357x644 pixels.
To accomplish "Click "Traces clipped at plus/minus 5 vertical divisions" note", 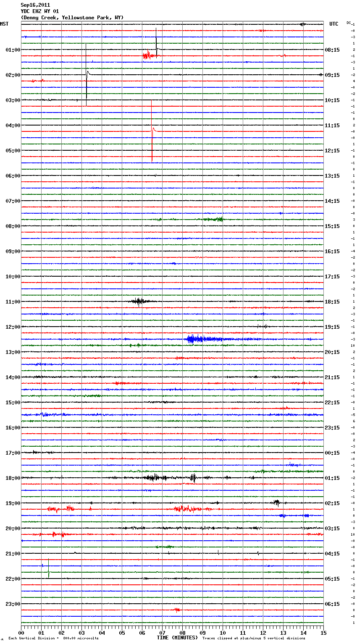I will point(254,639).
